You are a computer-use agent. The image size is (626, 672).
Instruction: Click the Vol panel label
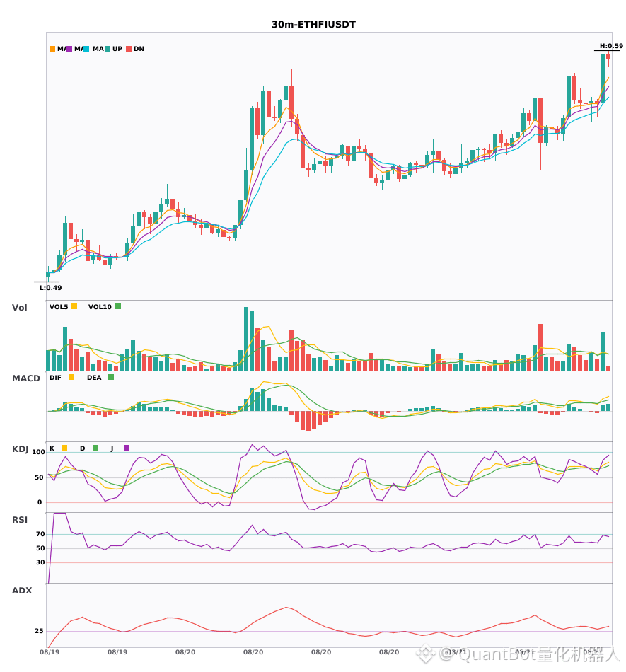click(x=20, y=308)
